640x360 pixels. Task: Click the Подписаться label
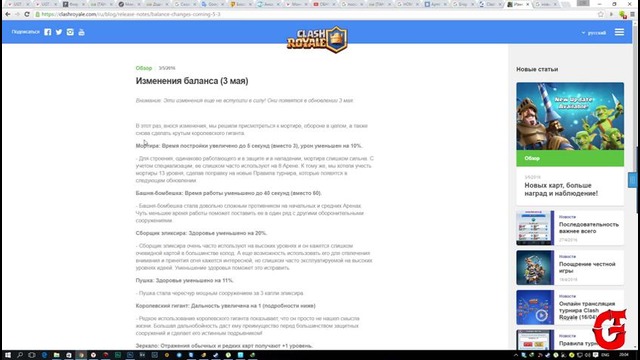click(x=25, y=32)
